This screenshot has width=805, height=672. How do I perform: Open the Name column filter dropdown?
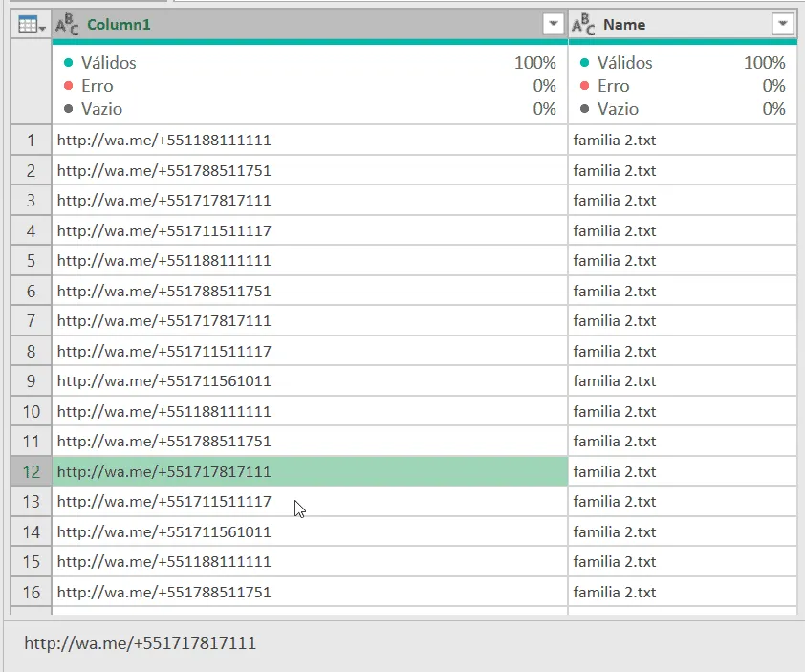pyautogui.click(x=782, y=24)
